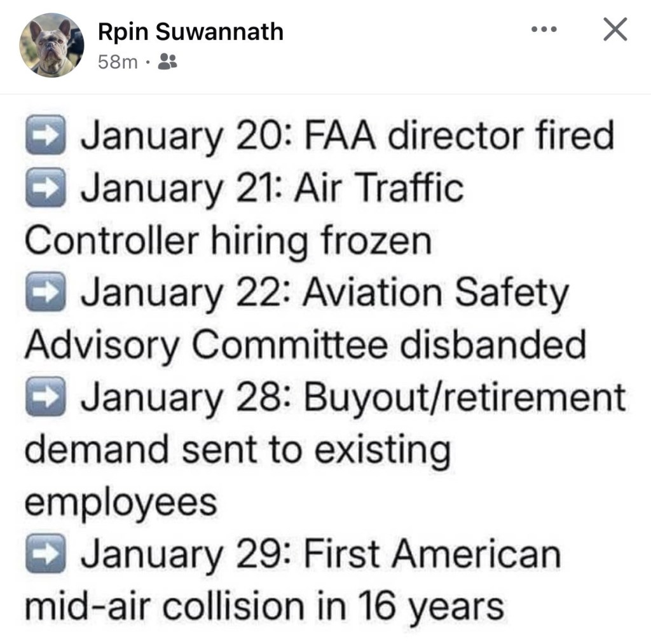Screen dimensions: 651x644
Task: Click the "First American" text
Action: [x=432, y=554]
